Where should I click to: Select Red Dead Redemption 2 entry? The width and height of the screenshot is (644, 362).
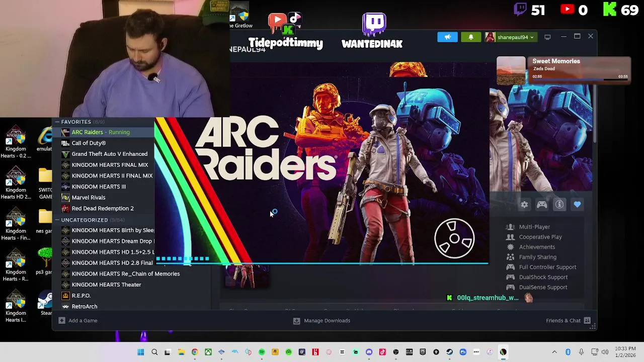click(x=103, y=208)
